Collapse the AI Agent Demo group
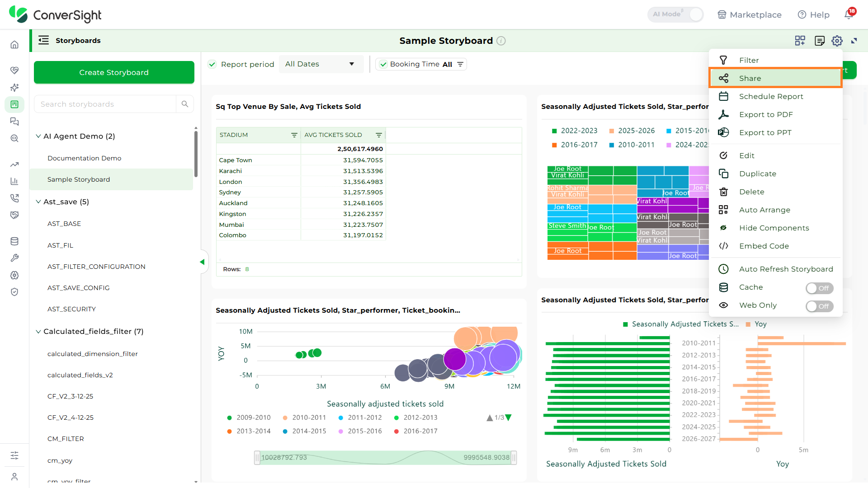 point(38,136)
